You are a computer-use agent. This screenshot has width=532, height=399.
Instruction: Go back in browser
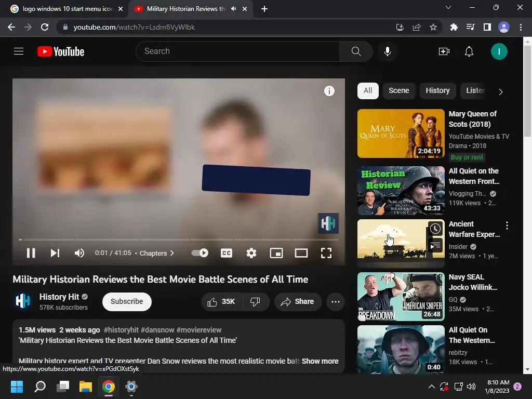11,27
